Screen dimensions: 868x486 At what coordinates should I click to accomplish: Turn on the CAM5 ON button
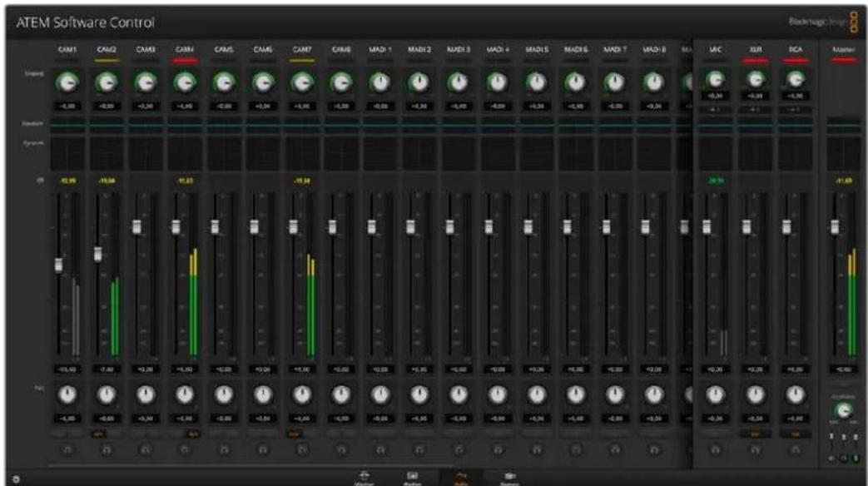(216, 434)
